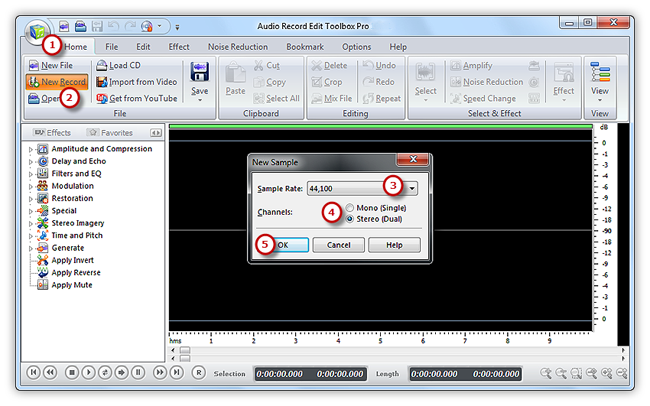This screenshot has height=406, width=650.
Task: Click the Paste clipboard icon
Action: (x=235, y=73)
